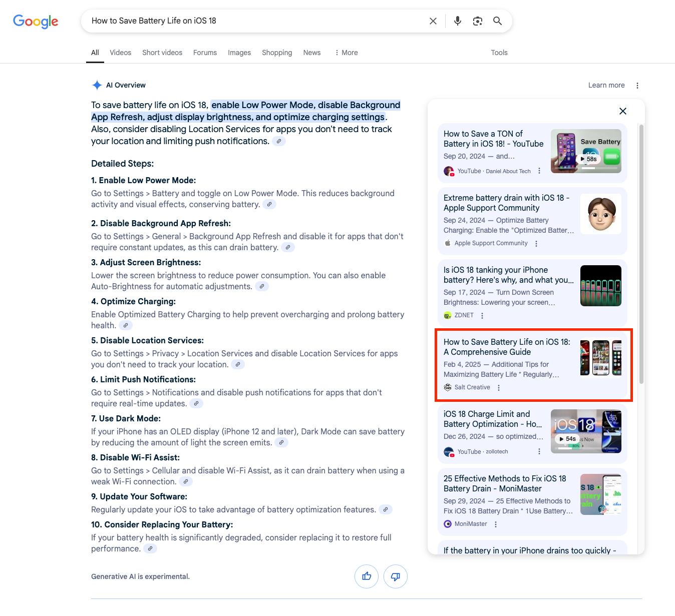This screenshot has width=675, height=616.
Task: Open 'Is iOS 18 tanking your iPhone battery' result
Action: pyautogui.click(x=508, y=275)
